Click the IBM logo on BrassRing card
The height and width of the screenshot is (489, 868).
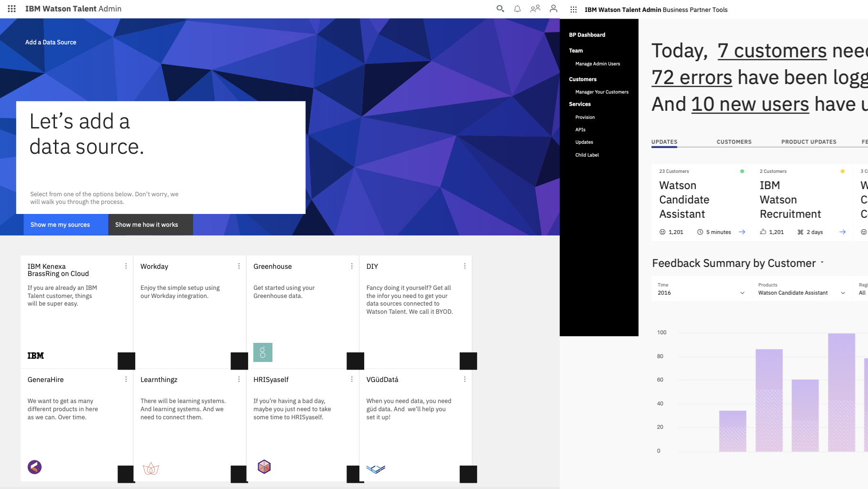35,356
